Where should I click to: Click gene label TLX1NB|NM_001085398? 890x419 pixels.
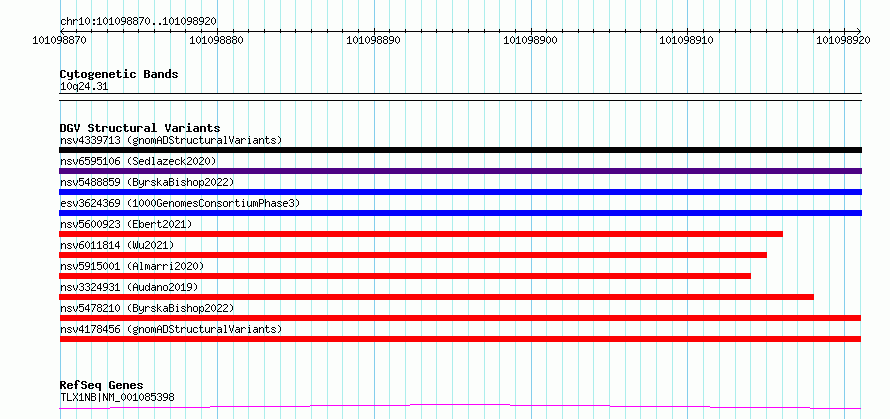117,397
